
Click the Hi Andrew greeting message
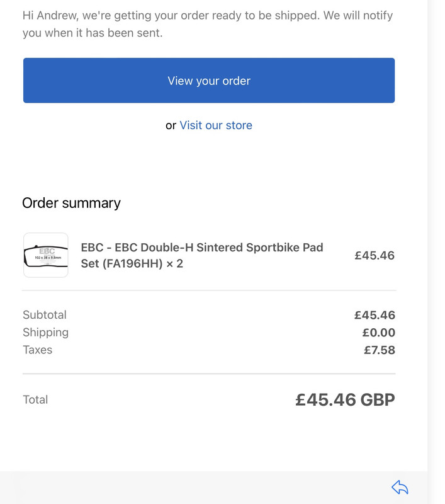tap(208, 24)
